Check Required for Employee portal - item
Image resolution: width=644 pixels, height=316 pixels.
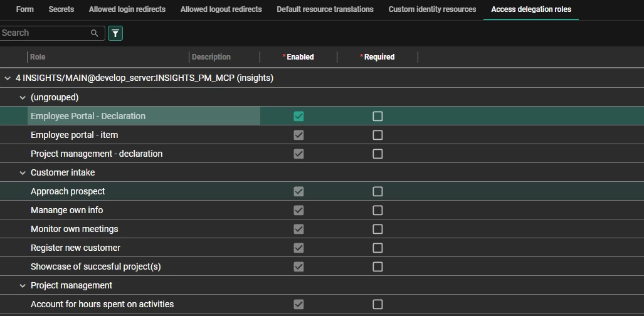[377, 135]
